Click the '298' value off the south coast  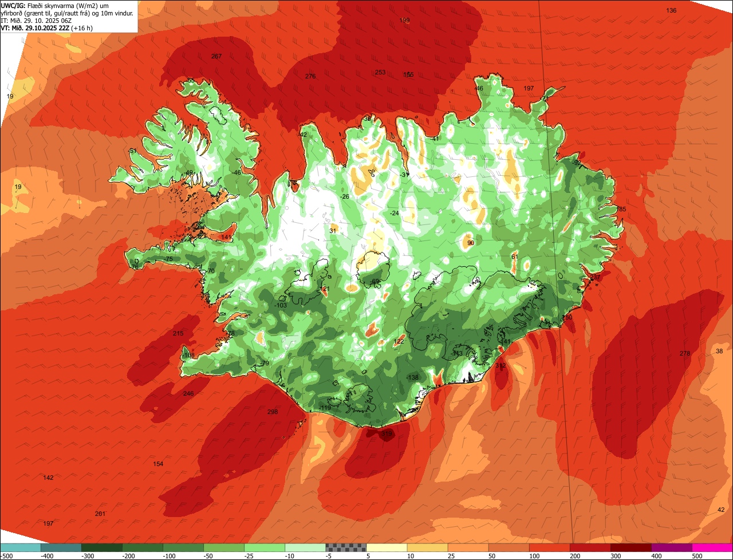tap(273, 412)
